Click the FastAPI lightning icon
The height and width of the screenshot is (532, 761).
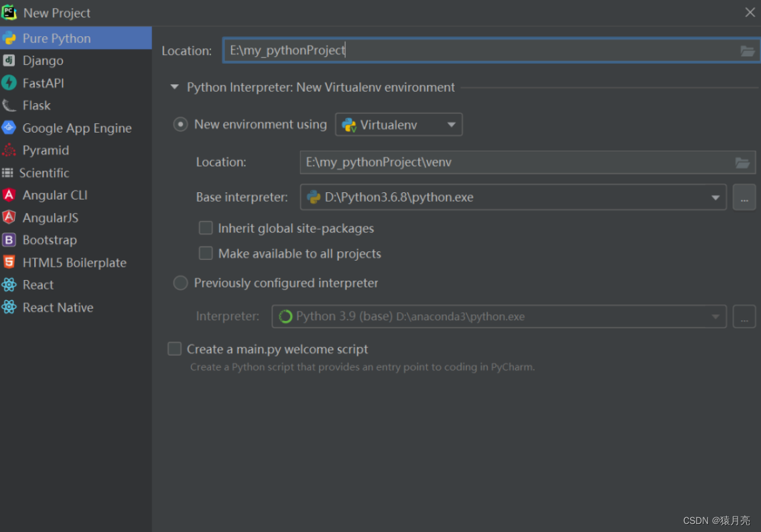click(9, 83)
